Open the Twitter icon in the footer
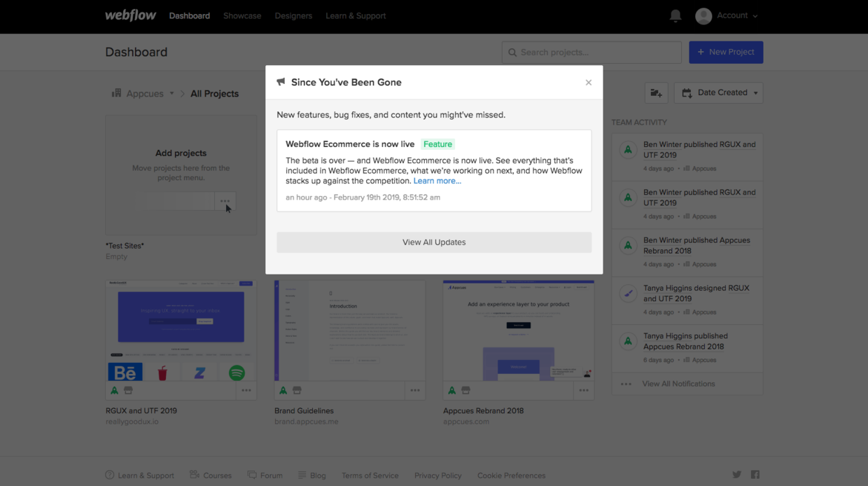Screen dimensions: 868x486 pos(736,475)
